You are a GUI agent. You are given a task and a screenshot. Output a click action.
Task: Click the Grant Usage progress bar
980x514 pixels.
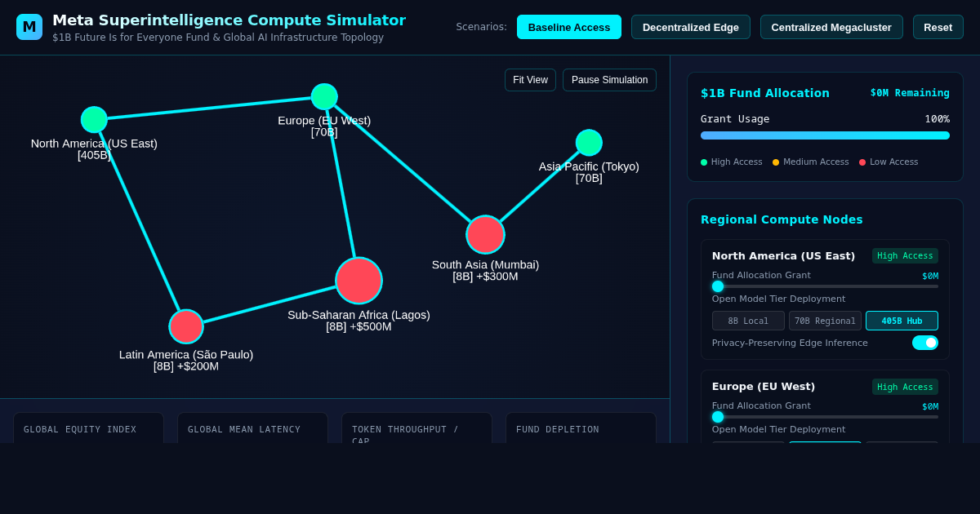coord(825,135)
